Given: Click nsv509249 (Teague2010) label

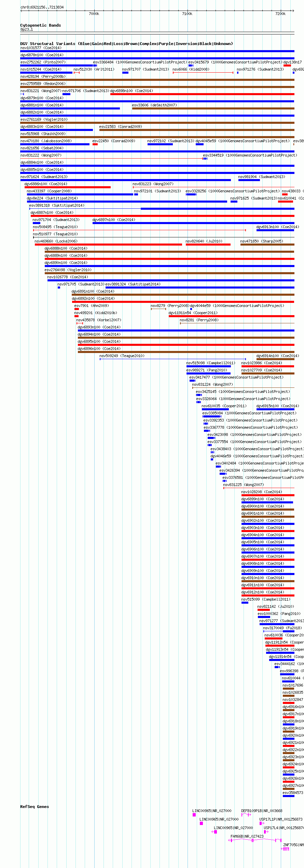Looking at the screenshot, I should pos(122,356).
